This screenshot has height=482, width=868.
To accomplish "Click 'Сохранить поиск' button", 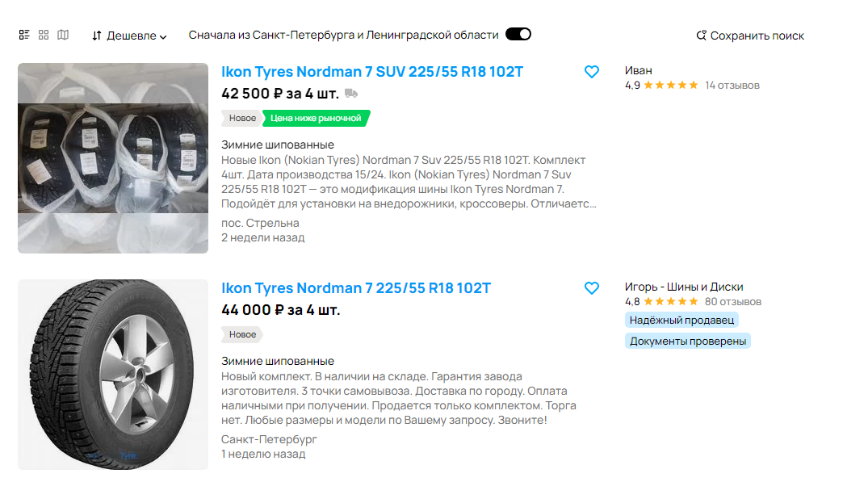I will (750, 36).
